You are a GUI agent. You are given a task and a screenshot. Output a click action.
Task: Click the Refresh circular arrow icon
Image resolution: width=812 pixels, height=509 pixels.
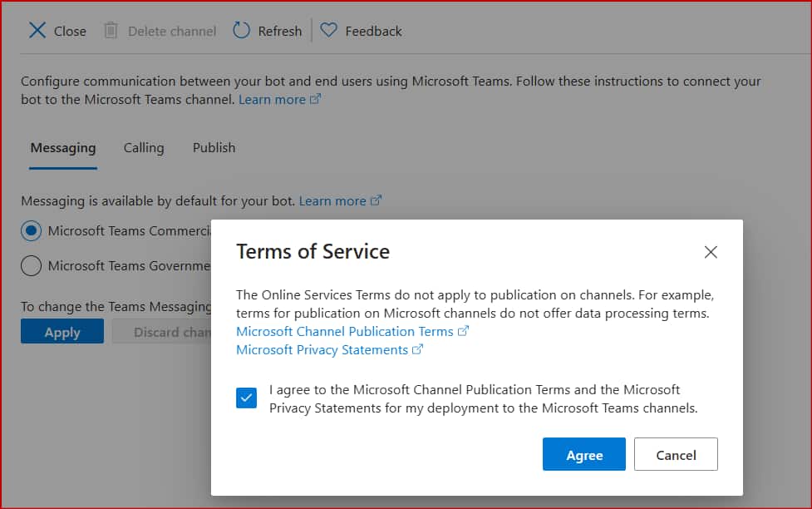point(241,31)
